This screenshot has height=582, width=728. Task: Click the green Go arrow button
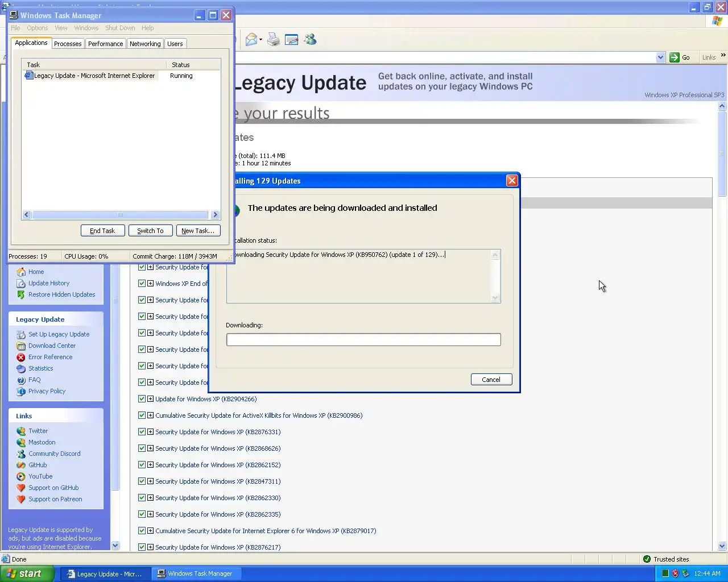(x=675, y=57)
